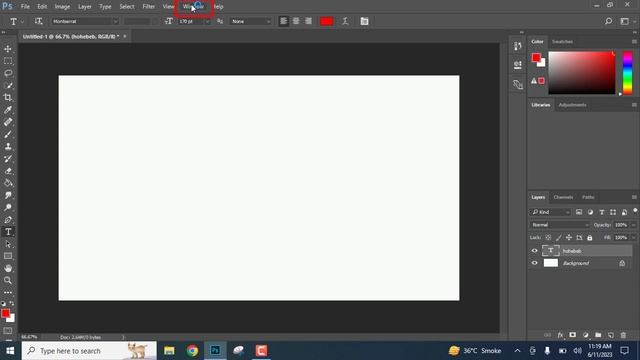The width and height of the screenshot is (640, 360).
Task: Switch to the Swatches tab
Action: coord(562,42)
